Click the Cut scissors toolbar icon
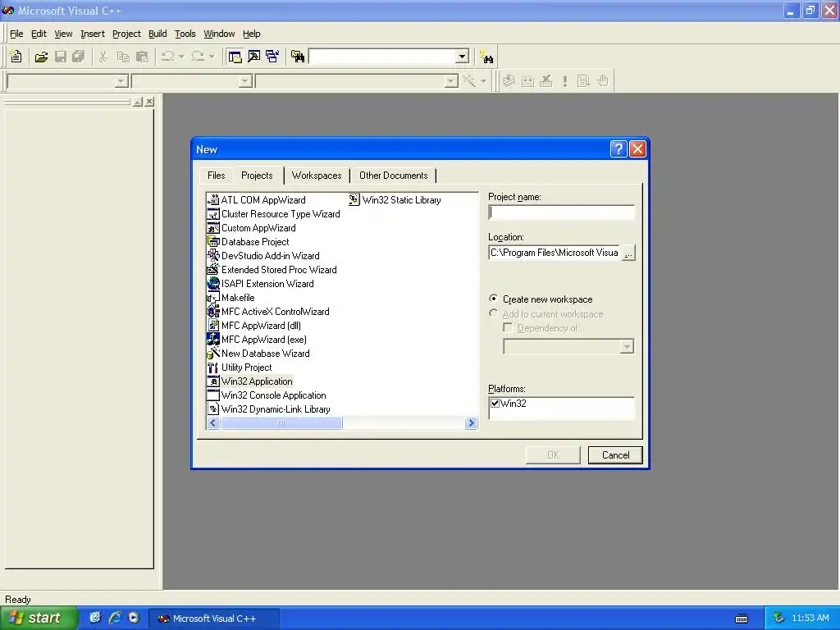This screenshot has width=840, height=630. 103,57
